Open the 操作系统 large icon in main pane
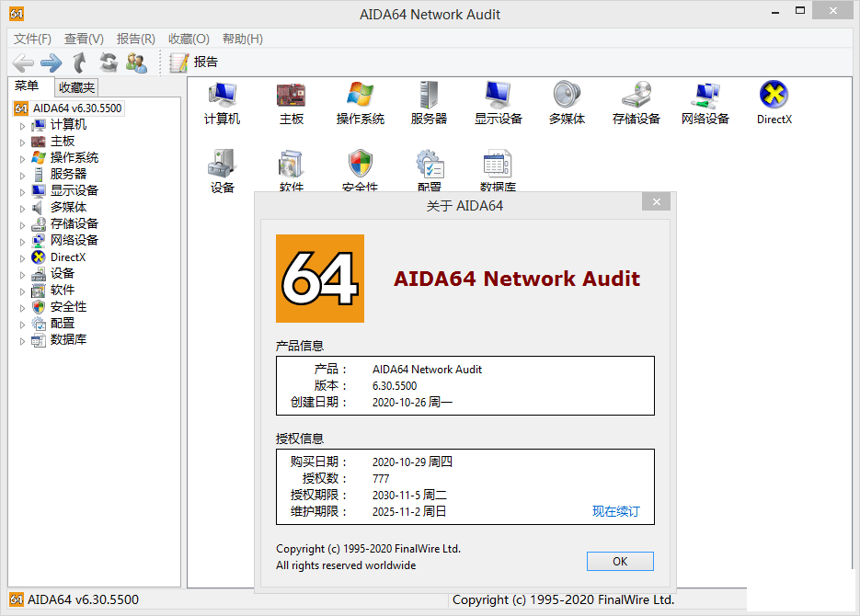Screen dimensions: 860x616 click(361, 104)
